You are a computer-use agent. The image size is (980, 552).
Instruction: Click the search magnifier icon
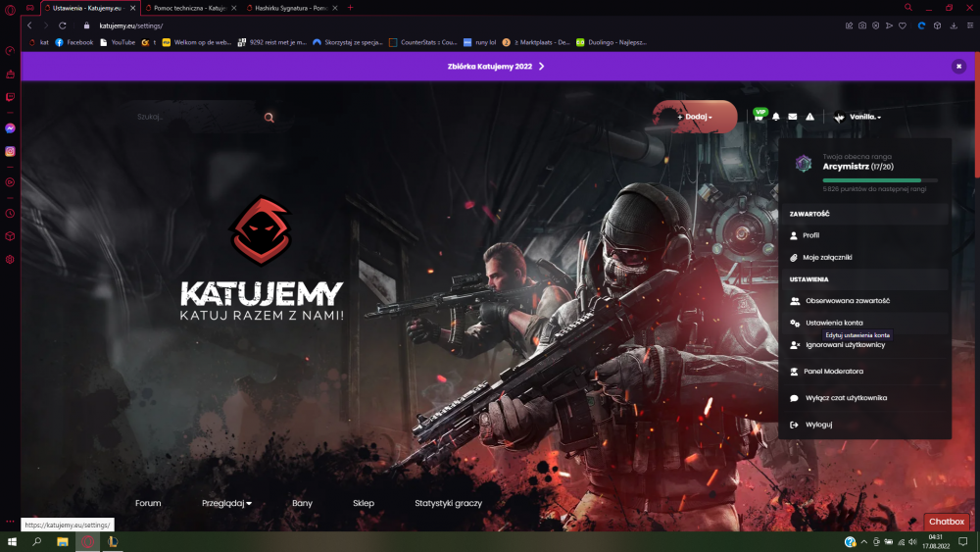click(x=269, y=118)
